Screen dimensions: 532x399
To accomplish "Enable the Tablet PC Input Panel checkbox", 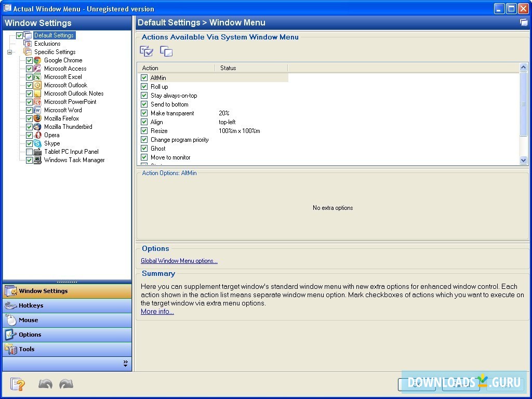I will 30,152.
